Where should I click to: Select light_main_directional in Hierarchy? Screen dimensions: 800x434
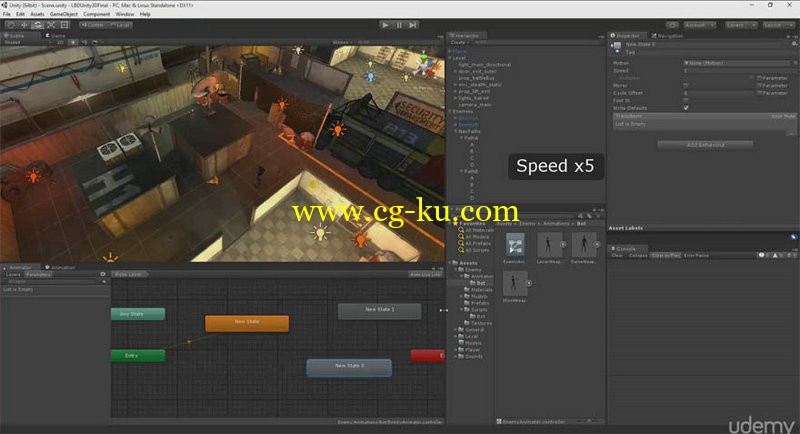point(484,65)
